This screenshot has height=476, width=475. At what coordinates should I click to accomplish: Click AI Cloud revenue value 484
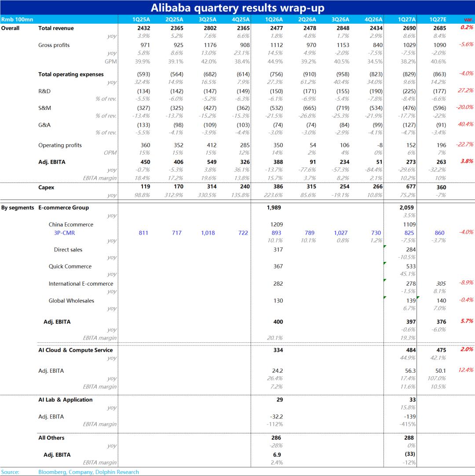pyautogui.click(x=411, y=350)
